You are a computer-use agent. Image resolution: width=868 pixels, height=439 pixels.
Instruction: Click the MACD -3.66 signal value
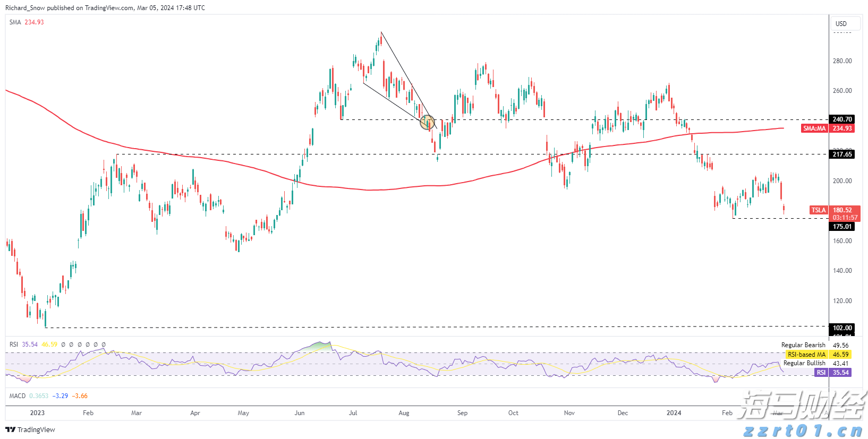[x=80, y=396]
